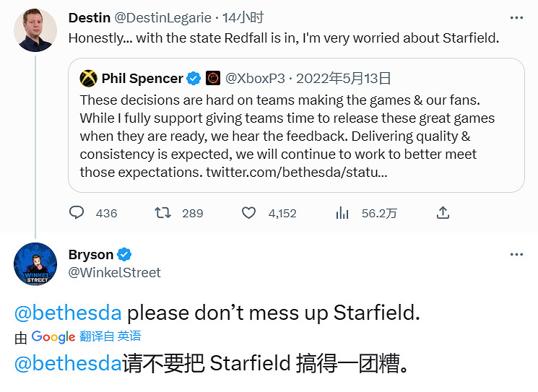Click Bryson's blue verified checkmark
538x392 pixels.
124,254
